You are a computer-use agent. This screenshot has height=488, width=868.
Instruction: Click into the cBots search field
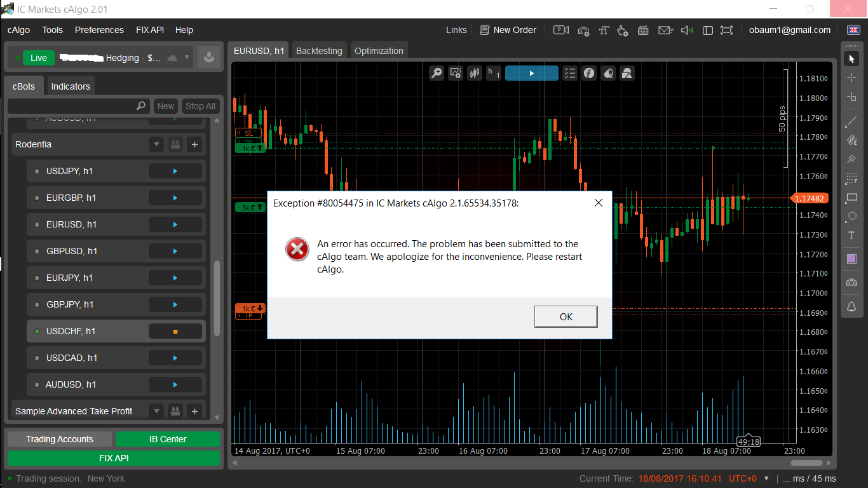pos(79,106)
